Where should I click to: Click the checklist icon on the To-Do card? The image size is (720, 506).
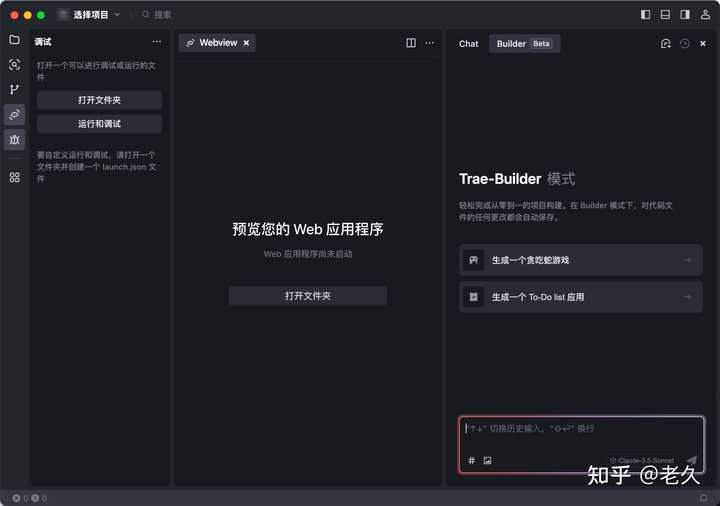(473, 297)
